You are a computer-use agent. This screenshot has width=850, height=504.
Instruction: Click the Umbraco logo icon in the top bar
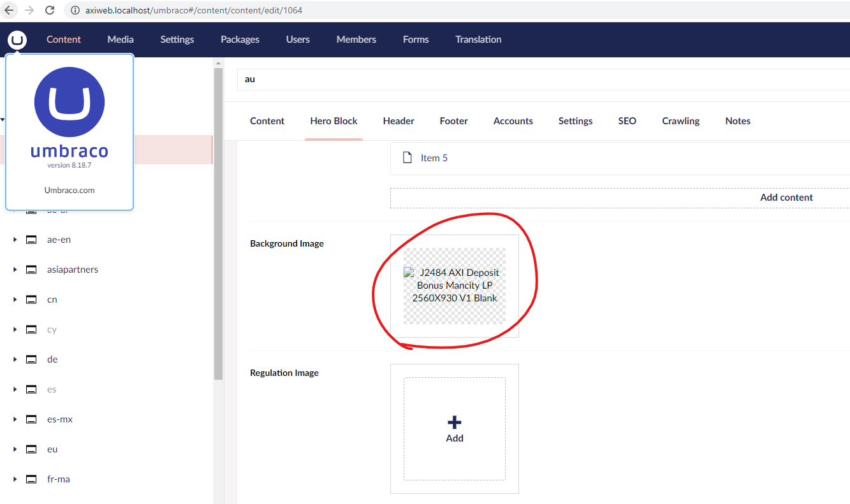(x=17, y=40)
